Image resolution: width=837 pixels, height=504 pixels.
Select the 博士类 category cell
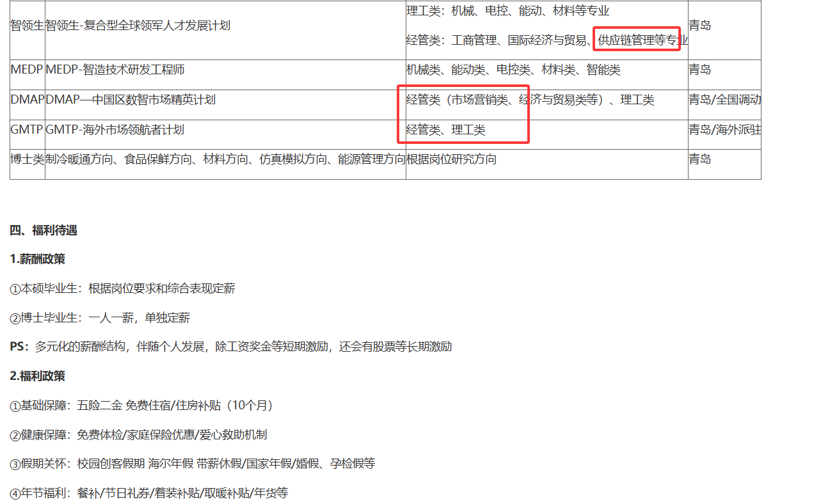coord(28,159)
